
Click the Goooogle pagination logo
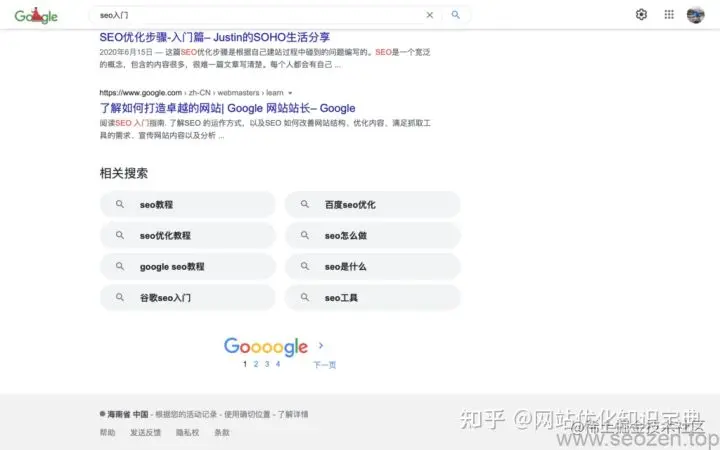point(266,347)
